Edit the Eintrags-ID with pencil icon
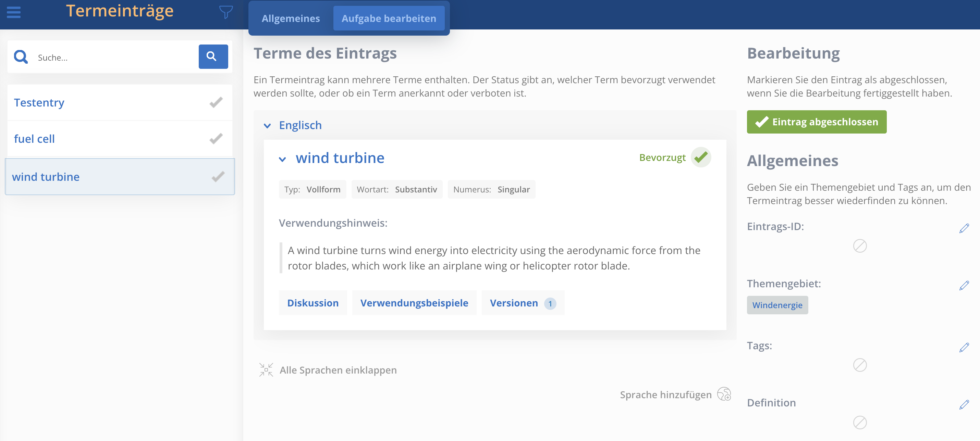The image size is (980, 441). (x=964, y=228)
